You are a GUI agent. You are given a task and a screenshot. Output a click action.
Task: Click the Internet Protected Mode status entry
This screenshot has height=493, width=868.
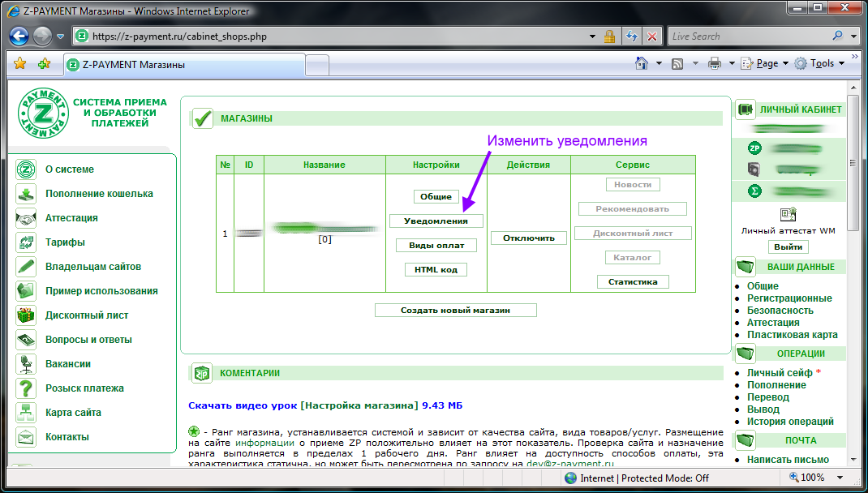click(637, 478)
